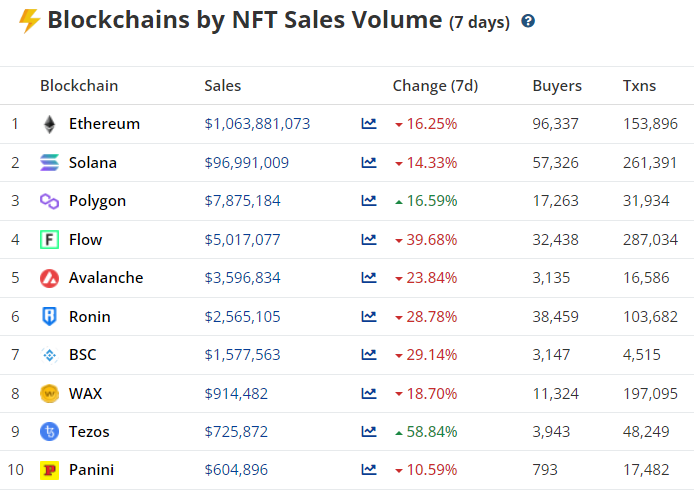Sort table by the Buyers column

(556, 86)
